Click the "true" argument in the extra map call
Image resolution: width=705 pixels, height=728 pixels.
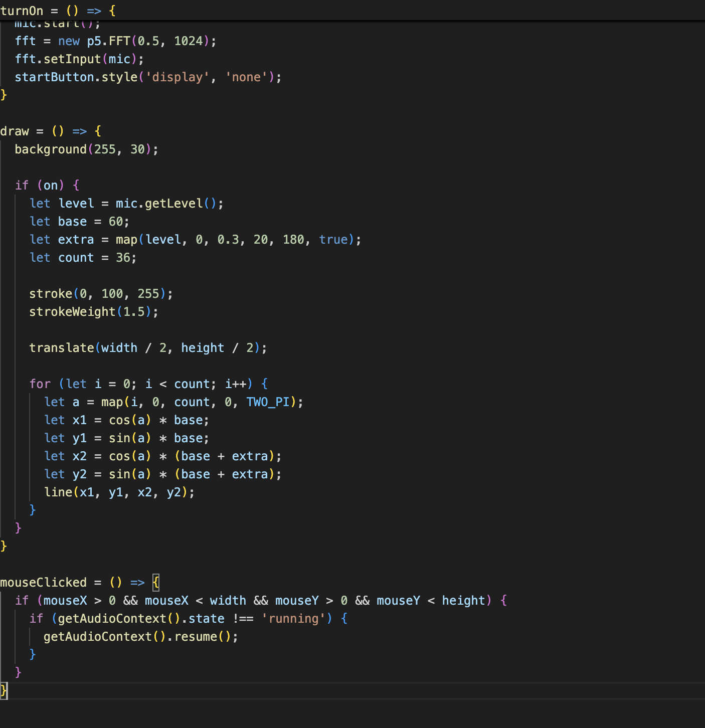[x=333, y=240]
